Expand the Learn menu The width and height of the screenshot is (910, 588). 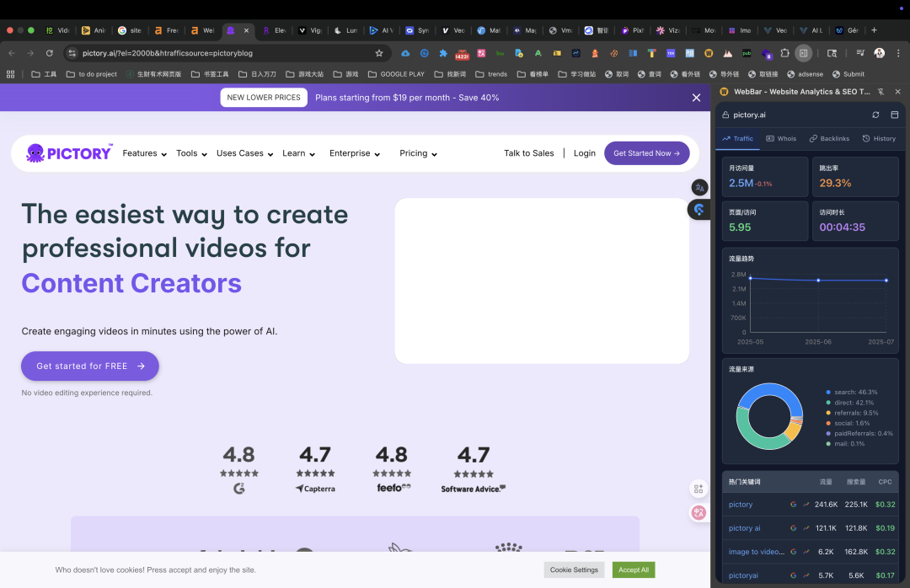[x=298, y=153]
